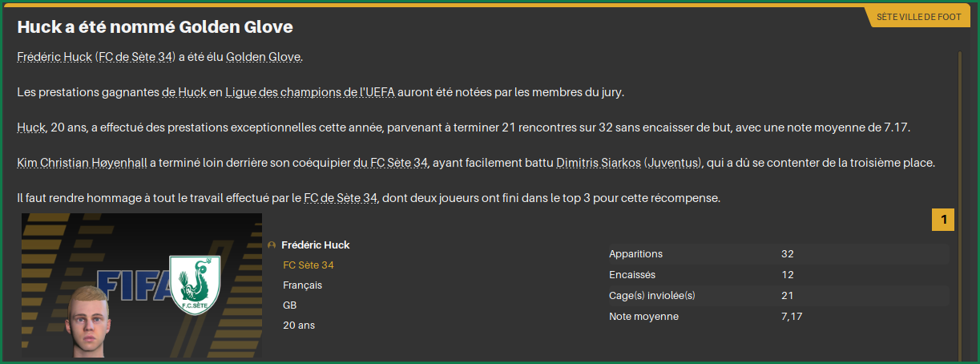Click the bold Frédéric Huck name in profile
Screen dimensions: 980x364
pyautogui.click(x=316, y=245)
